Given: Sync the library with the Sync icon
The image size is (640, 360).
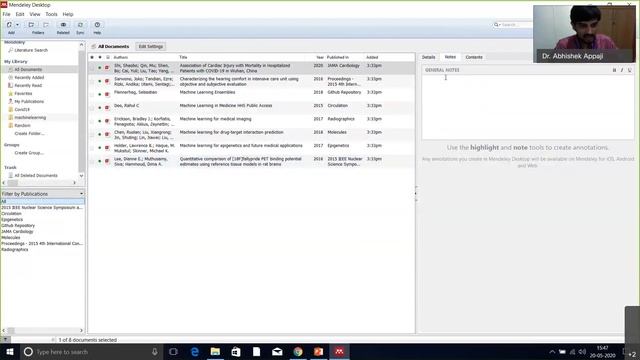Looking at the screenshot, I should click(x=80, y=25).
